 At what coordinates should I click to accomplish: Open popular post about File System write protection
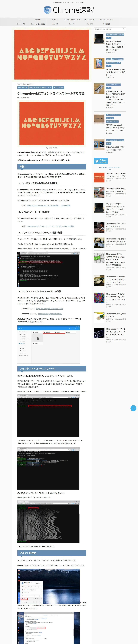coord(115,260)
